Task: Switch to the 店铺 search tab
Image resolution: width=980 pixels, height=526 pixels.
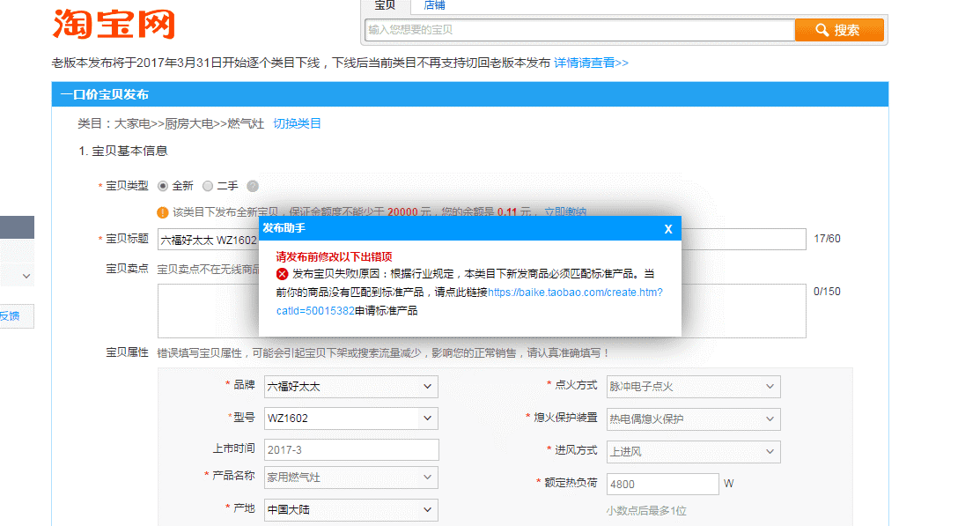Action: (434, 5)
